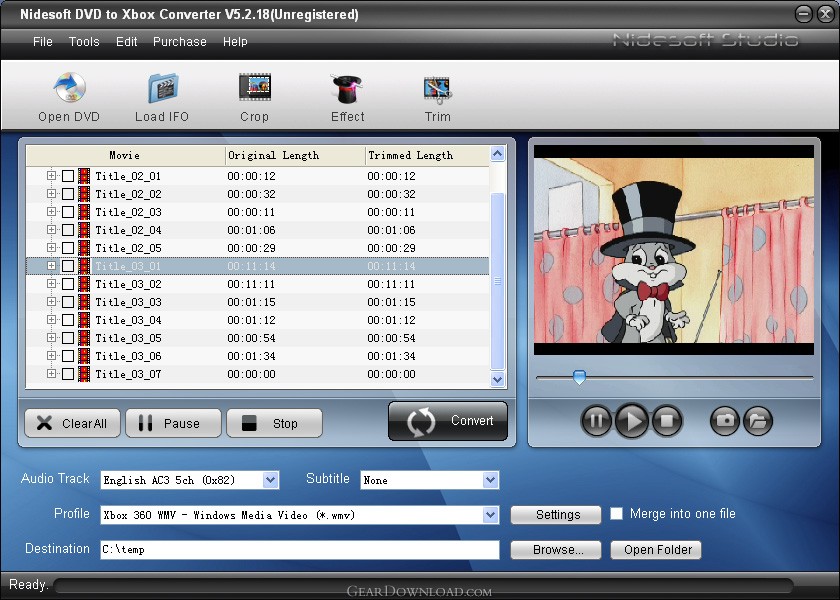Click the film icon for Title_03_05
Screen dimensions: 840x600
point(84,338)
